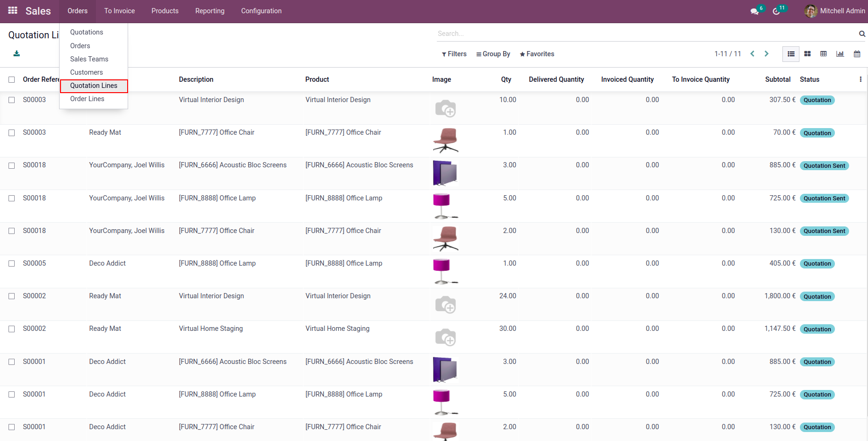
Task: Open the Reporting menu
Action: coord(209,11)
